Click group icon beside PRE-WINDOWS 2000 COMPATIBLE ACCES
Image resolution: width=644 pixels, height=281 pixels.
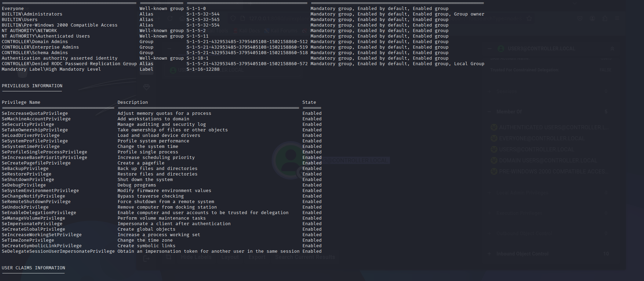coord(494,171)
